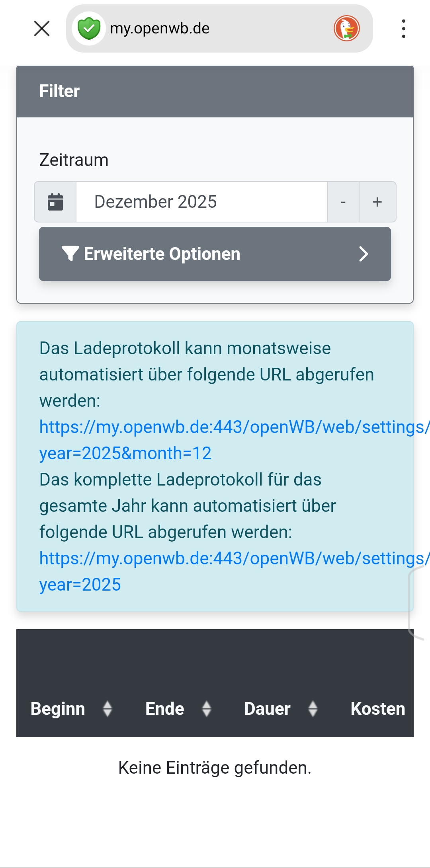The image size is (430, 868).
Task: Advance to next month with plus button
Action: pos(377,202)
